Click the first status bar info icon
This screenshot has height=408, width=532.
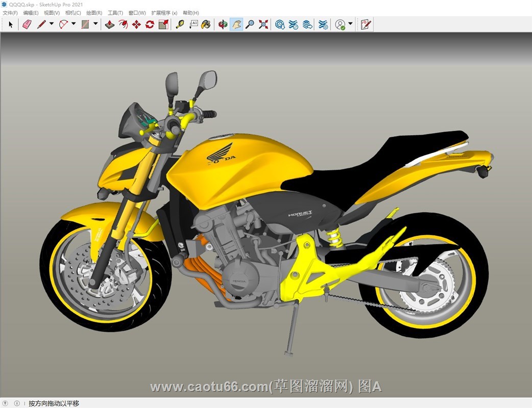pyautogui.click(x=6, y=403)
